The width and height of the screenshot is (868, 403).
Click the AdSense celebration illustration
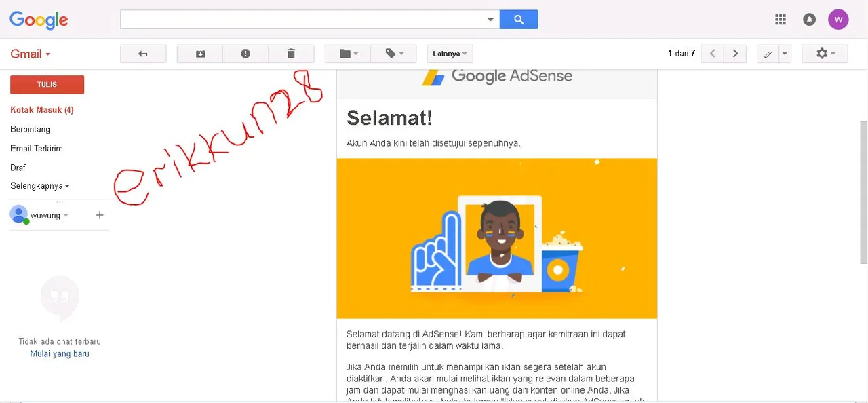coord(497,238)
